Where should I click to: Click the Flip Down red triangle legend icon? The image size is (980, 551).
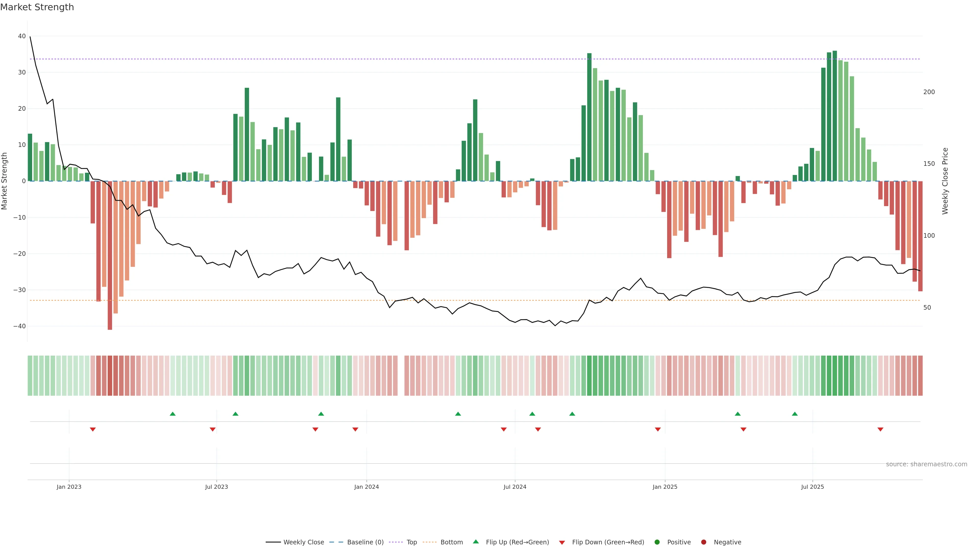coord(562,543)
